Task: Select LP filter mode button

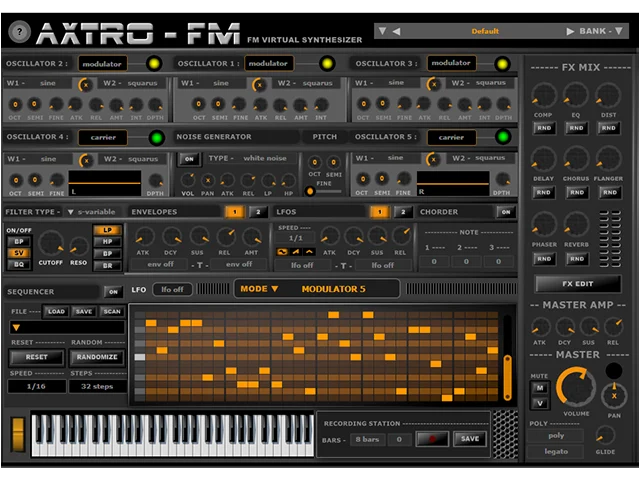Action: (x=107, y=230)
